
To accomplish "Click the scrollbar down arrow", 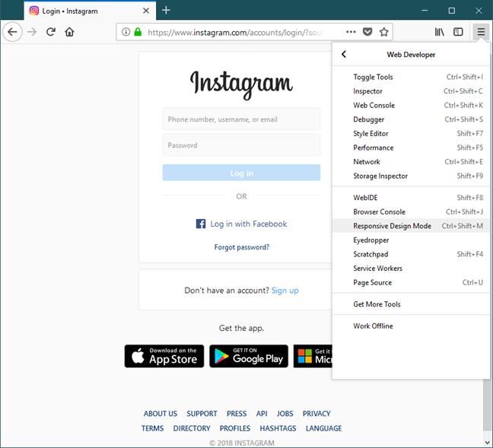I will (487, 443).
